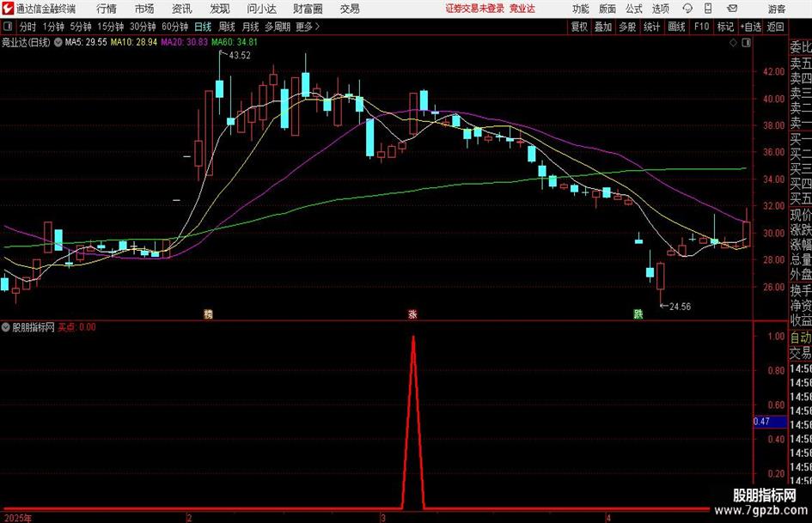Click the red buy-signal spike peak
The height and width of the screenshot is (523, 812).
[x=413, y=338]
